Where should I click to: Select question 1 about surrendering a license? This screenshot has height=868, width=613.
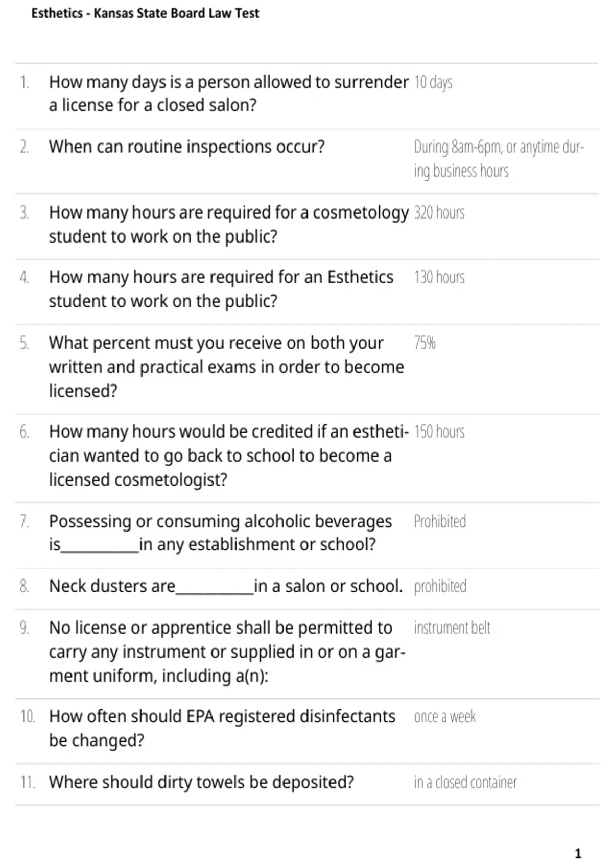point(228,93)
